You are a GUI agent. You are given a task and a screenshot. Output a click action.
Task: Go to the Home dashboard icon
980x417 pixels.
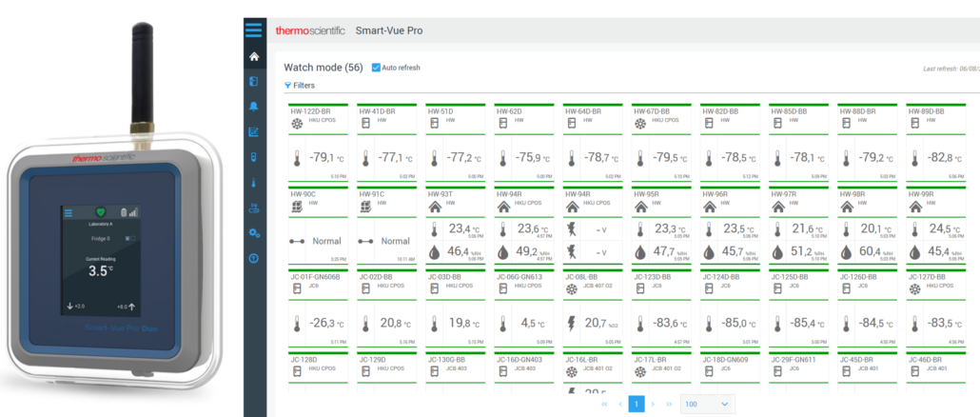253,57
